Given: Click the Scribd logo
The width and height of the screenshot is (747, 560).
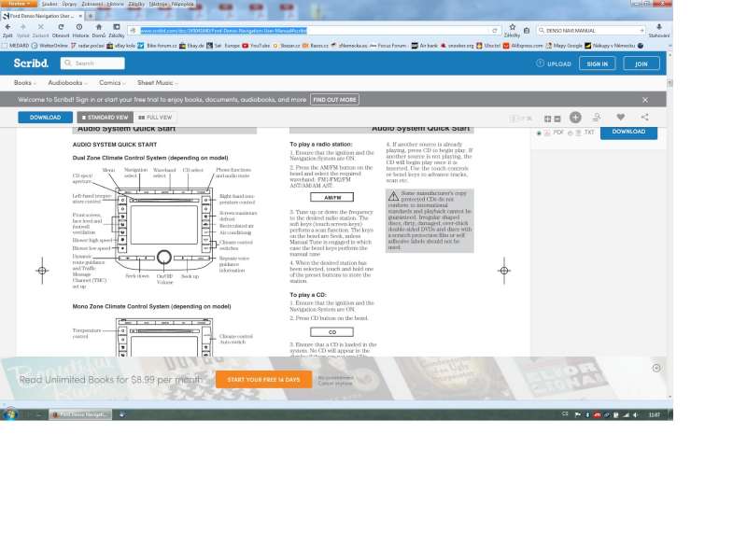Looking at the screenshot, I should [x=31, y=63].
